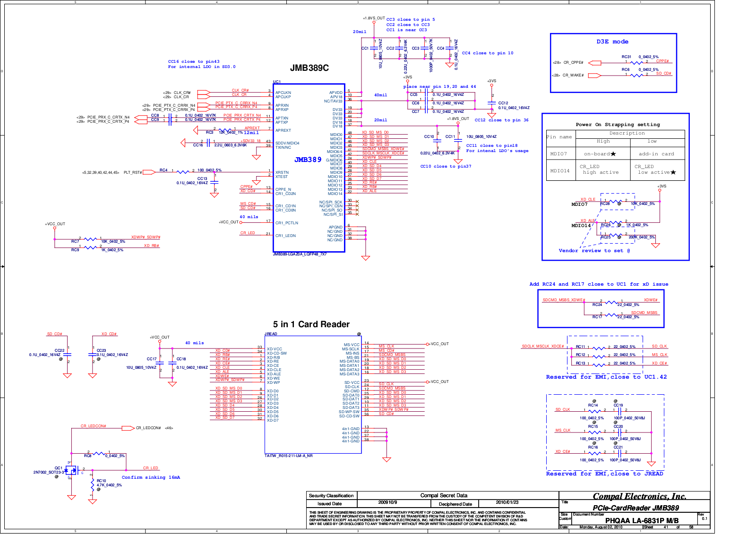This screenshot has height=534, width=756.
Task: Click the MDIO14 cell in strapping table
Action: [560, 171]
